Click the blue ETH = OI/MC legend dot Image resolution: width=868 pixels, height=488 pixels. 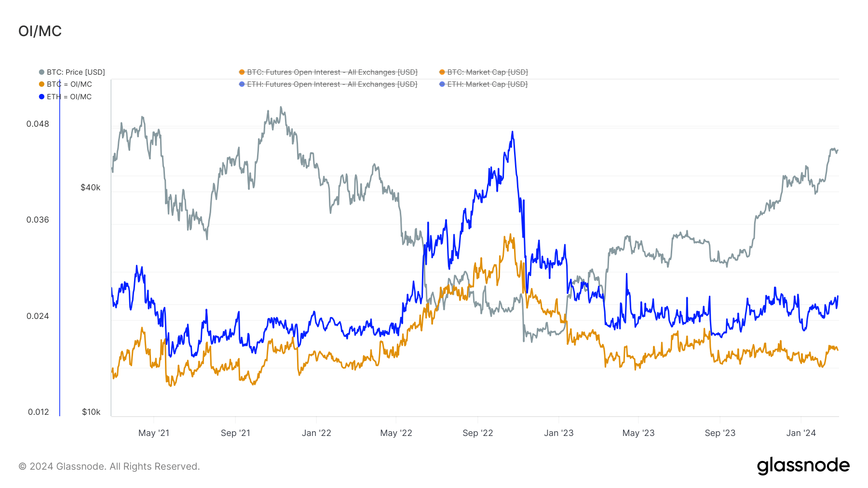41,97
